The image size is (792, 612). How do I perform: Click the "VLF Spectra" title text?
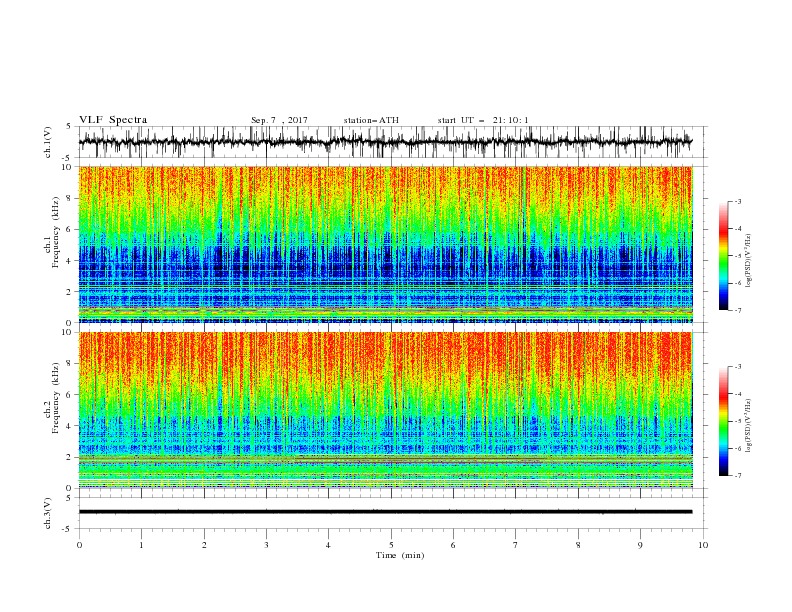113,120
